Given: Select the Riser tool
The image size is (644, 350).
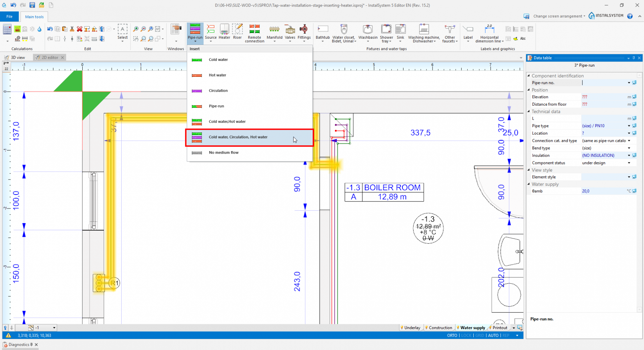Looking at the screenshot, I should click(x=237, y=32).
